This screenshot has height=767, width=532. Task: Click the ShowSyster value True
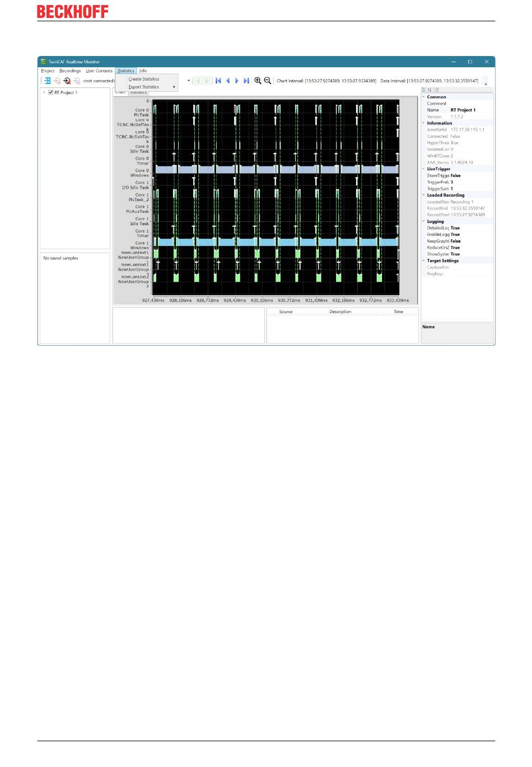(x=455, y=254)
